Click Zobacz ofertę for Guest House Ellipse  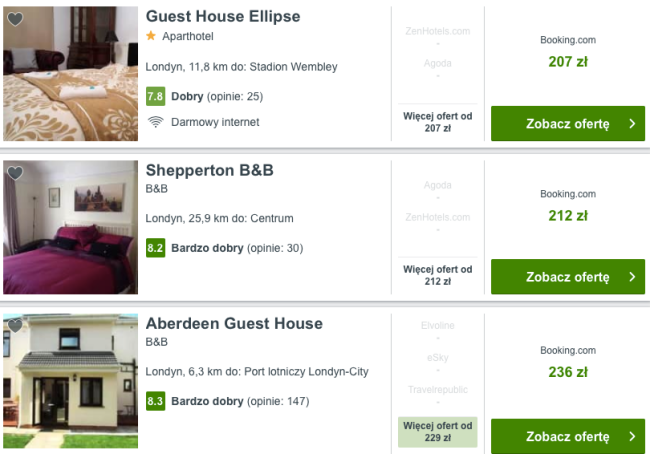pyautogui.click(x=568, y=124)
